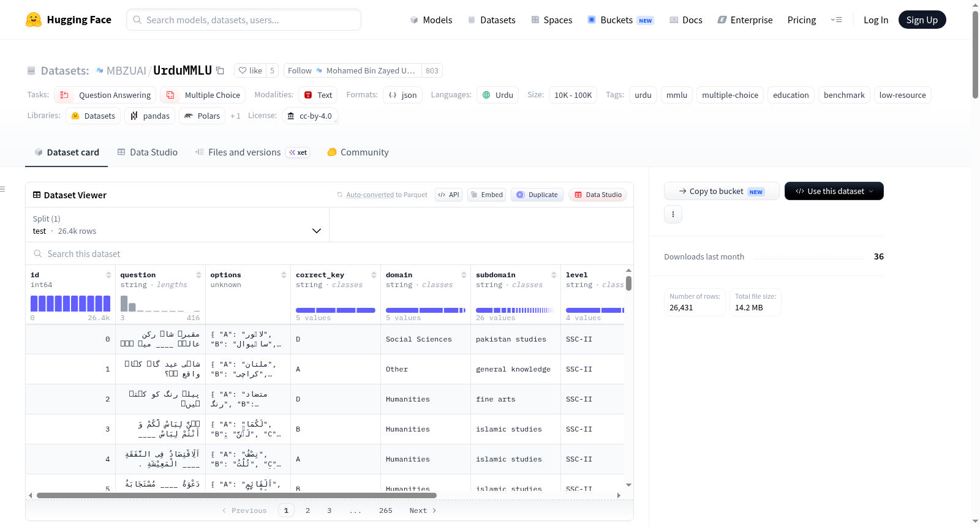
Task: Click the Log In link
Action: (876, 20)
